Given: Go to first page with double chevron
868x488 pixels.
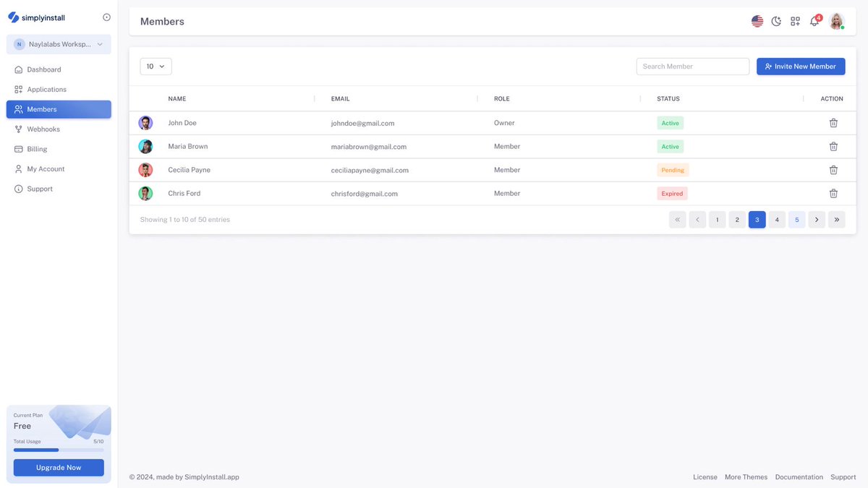Looking at the screenshot, I should click(678, 220).
